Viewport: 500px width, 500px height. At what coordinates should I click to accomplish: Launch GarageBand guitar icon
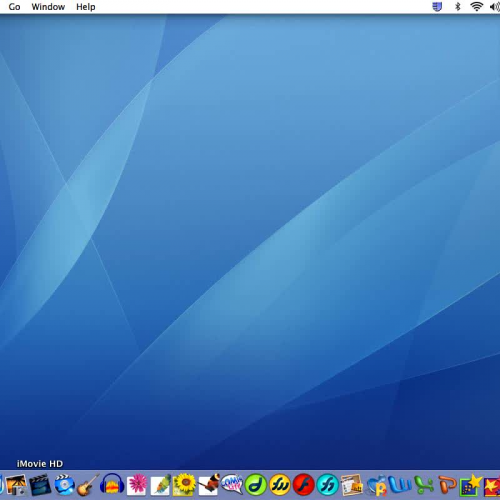pos(88,485)
